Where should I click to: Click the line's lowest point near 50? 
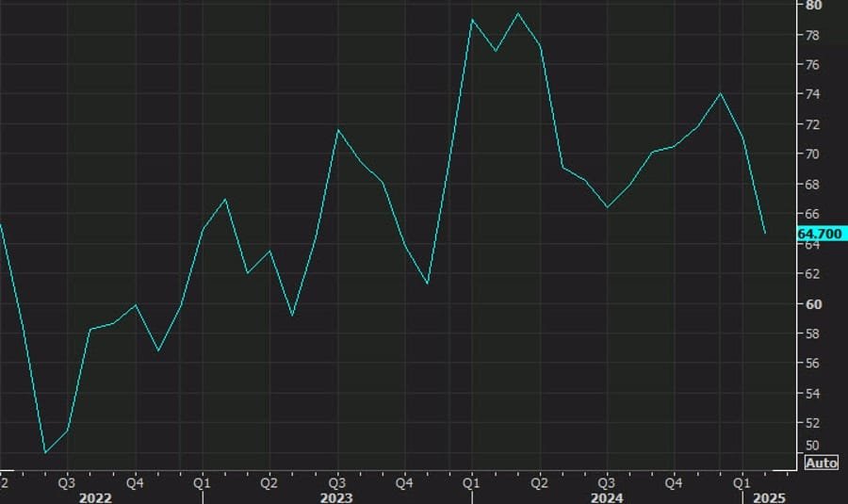[x=44, y=453]
